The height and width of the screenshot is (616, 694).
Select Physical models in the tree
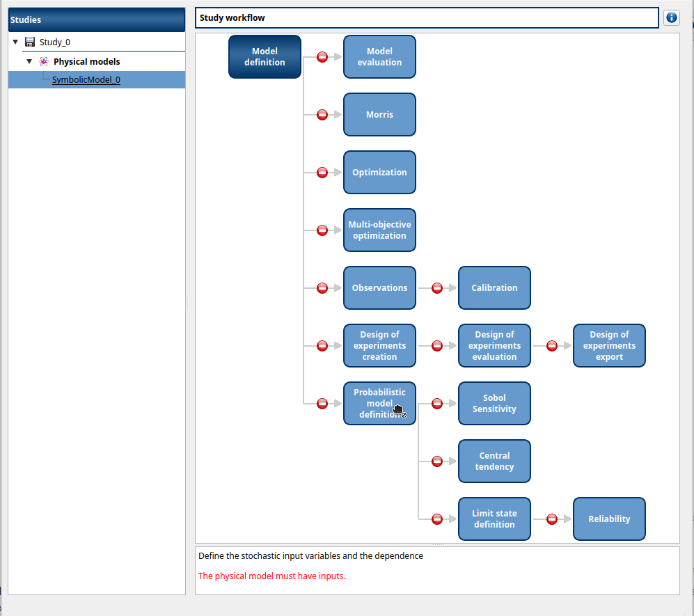pyautogui.click(x=87, y=61)
